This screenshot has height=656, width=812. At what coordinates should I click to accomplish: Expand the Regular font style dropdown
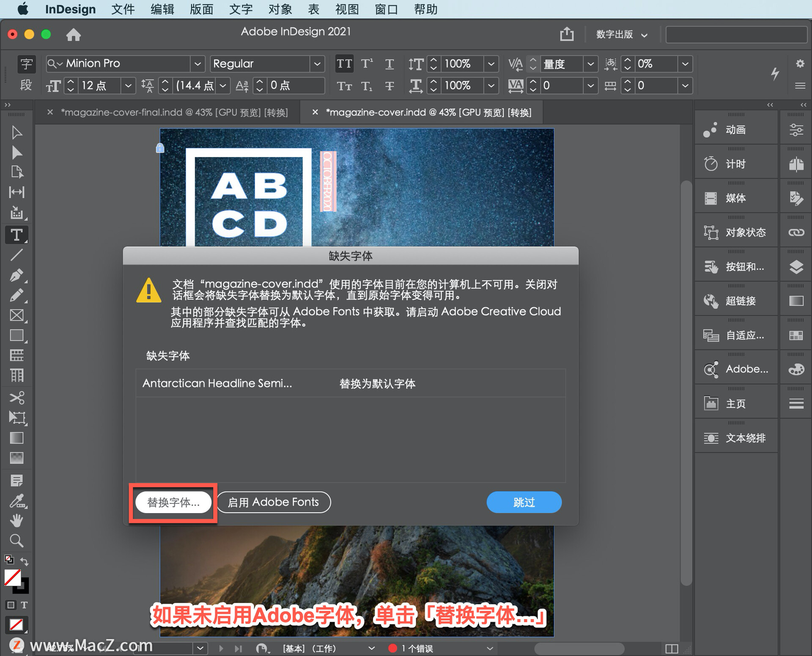point(317,64)
